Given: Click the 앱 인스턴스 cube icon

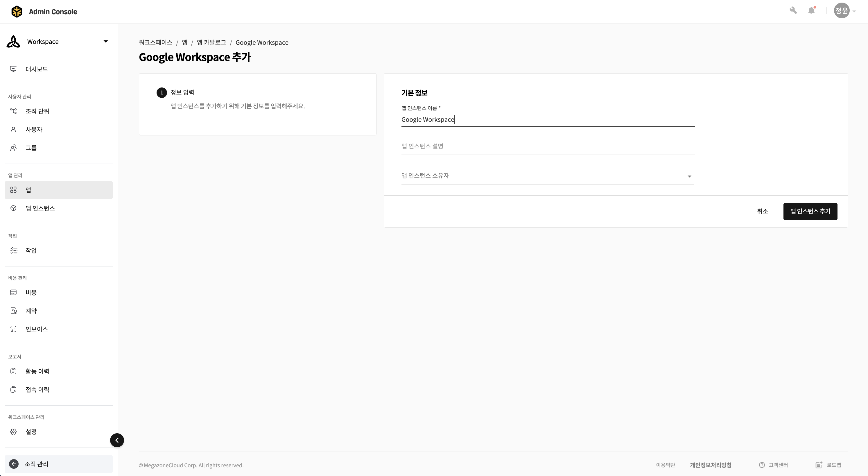Looking at the screenshot, I should tap(13, 208).
